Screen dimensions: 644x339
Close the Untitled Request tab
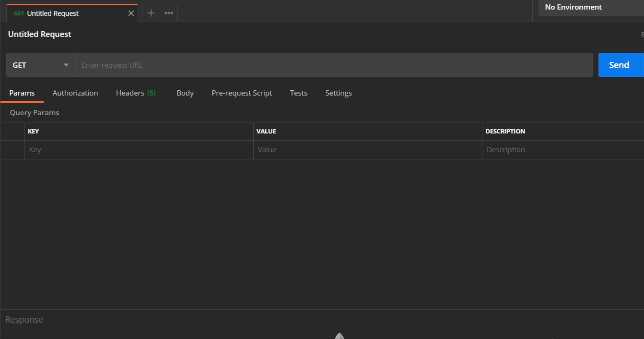[130, 13]
